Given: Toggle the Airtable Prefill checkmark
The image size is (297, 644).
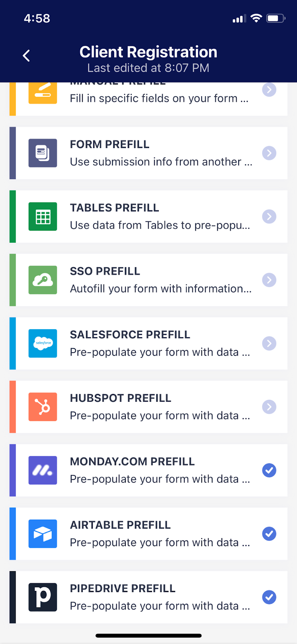Looking at the screenshot, I should coord(269,534).
